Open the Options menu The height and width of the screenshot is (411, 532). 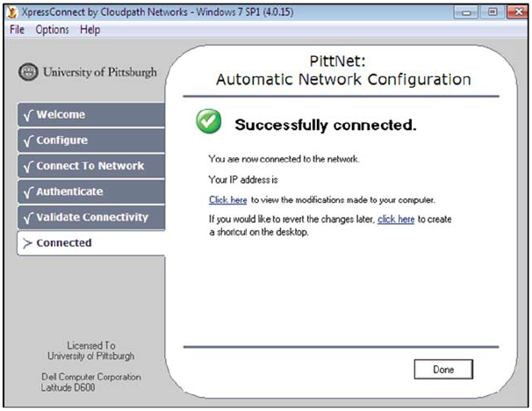(53, 30)
